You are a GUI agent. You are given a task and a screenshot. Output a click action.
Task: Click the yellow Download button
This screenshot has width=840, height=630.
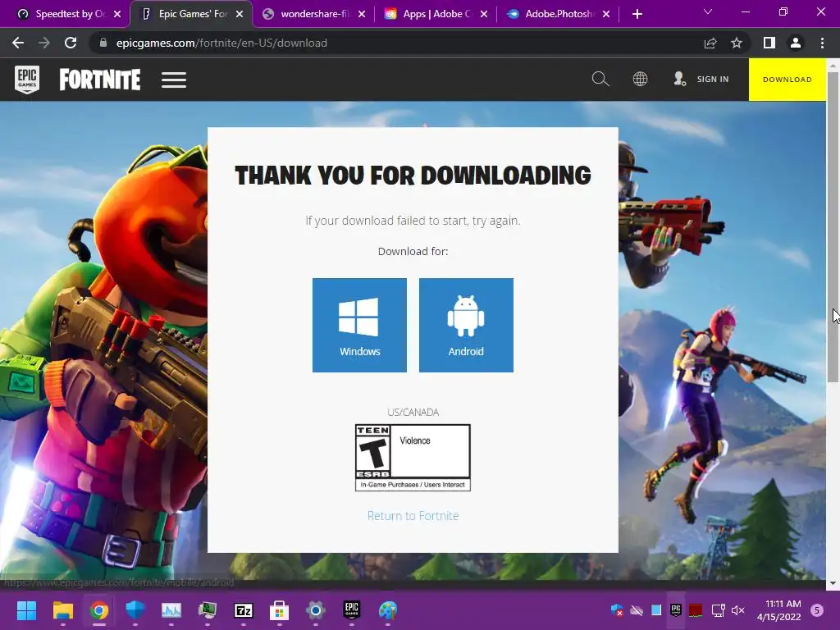[x=787, y=80]
